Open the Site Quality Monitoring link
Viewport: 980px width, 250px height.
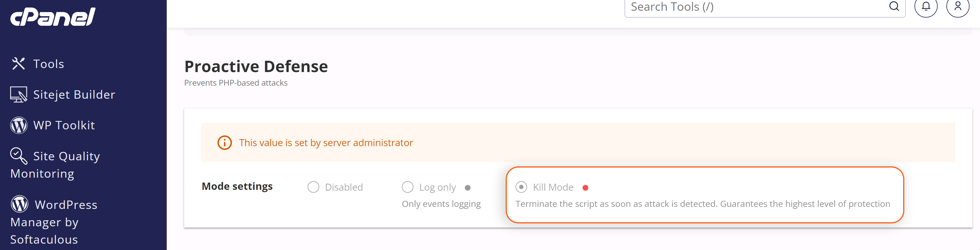coord(55,165)
